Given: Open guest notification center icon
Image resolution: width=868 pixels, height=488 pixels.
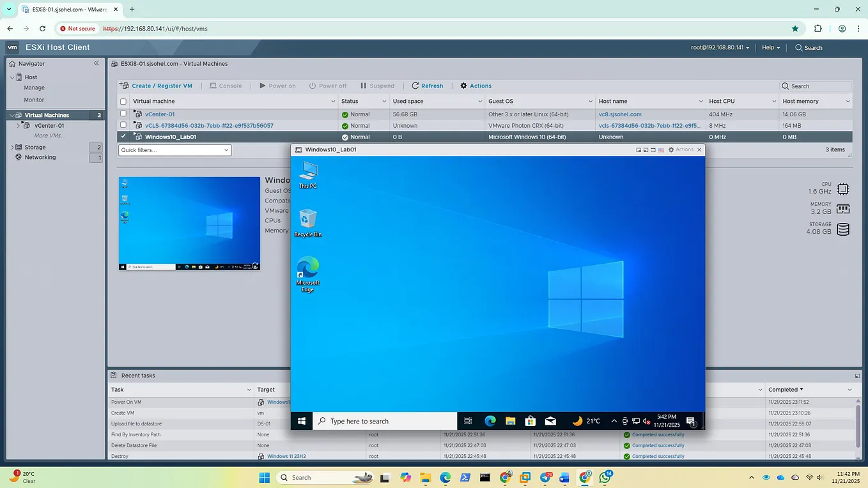Looking at the screenshot, I should (691, 421).
